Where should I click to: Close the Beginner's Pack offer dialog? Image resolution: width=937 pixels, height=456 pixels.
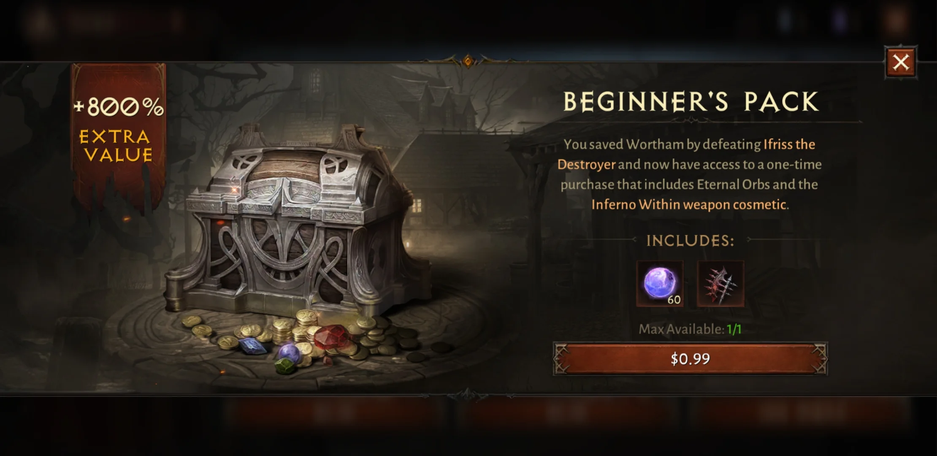click(900, 62)
